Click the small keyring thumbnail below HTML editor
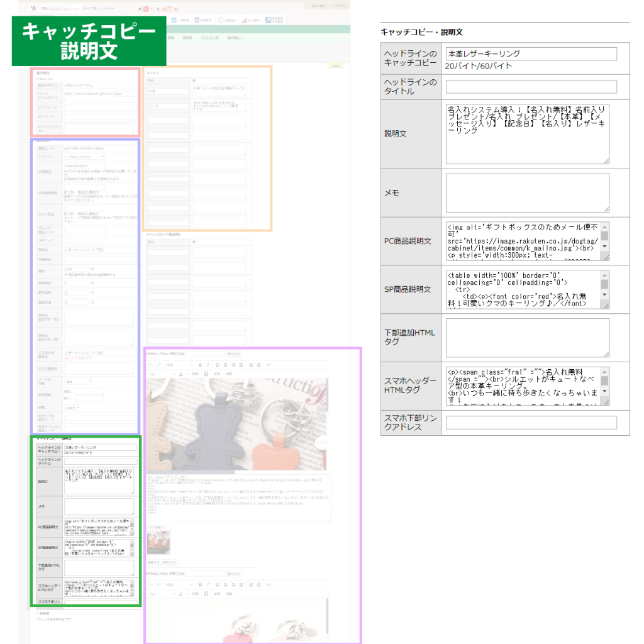This screenshot has width=644, height=644. point(157,543)
